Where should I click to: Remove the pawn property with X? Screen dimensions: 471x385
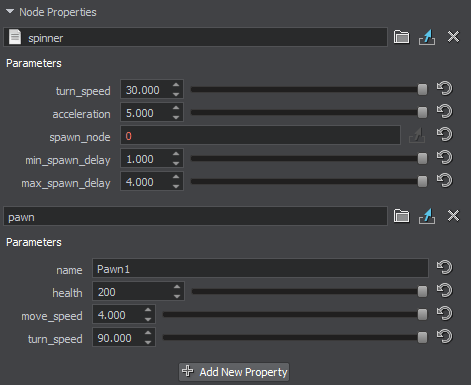[453, 216]
